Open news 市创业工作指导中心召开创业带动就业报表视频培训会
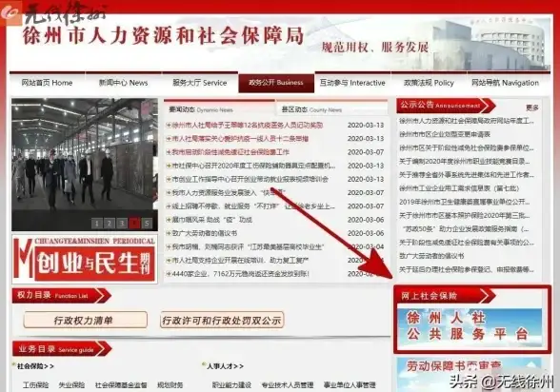Viewport: 560px width, 392px height. (250, 180)
